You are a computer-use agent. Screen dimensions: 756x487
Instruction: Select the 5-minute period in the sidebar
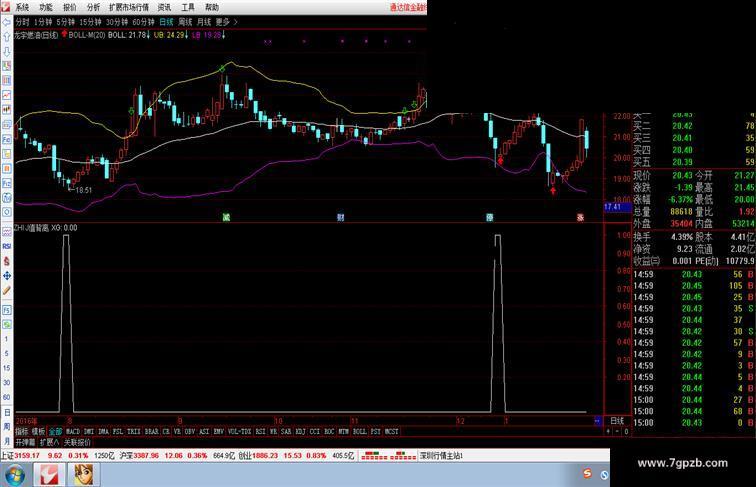6,353
